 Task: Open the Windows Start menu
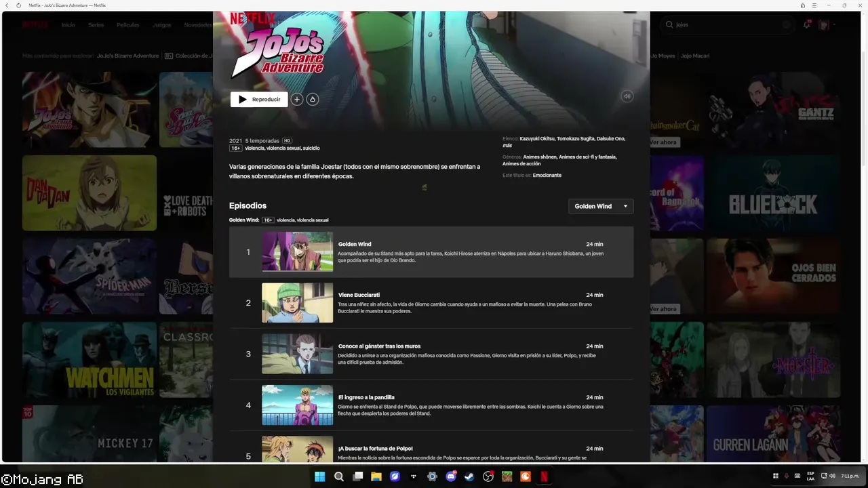tap(320, 476)
